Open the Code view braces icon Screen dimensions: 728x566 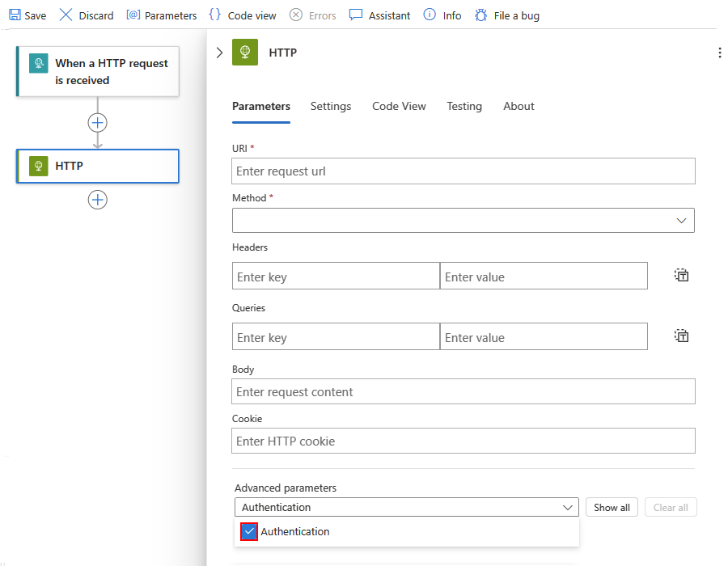214,15
